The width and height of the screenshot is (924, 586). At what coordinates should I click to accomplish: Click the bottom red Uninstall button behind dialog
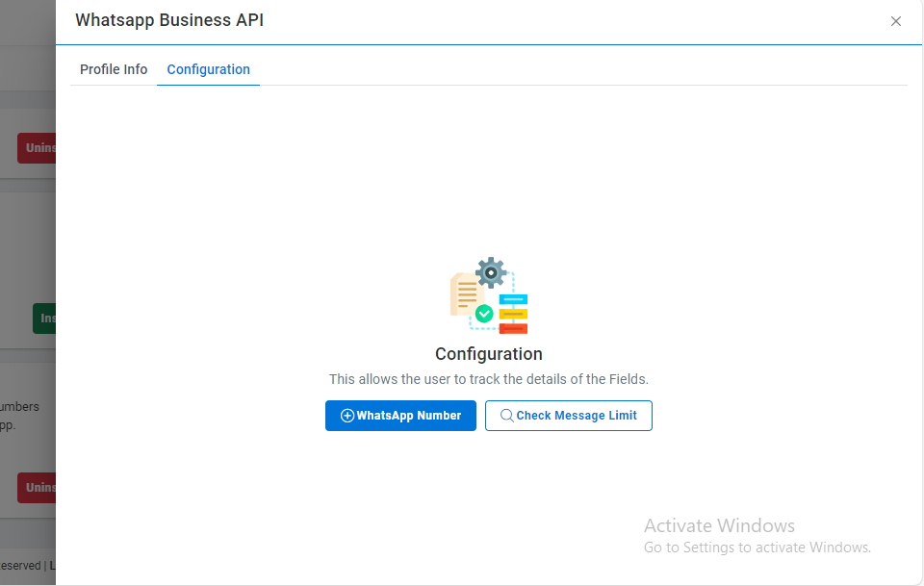[x=38, y=488]
